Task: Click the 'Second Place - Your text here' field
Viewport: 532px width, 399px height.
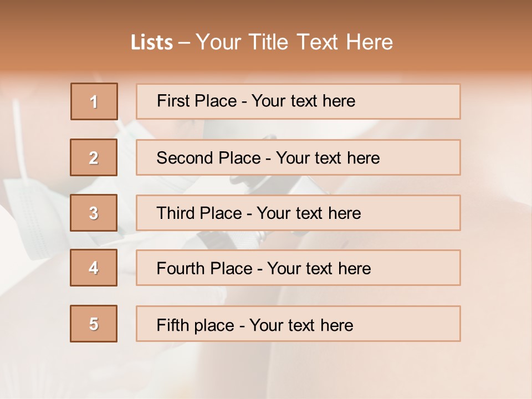Action: coord(298,157)
